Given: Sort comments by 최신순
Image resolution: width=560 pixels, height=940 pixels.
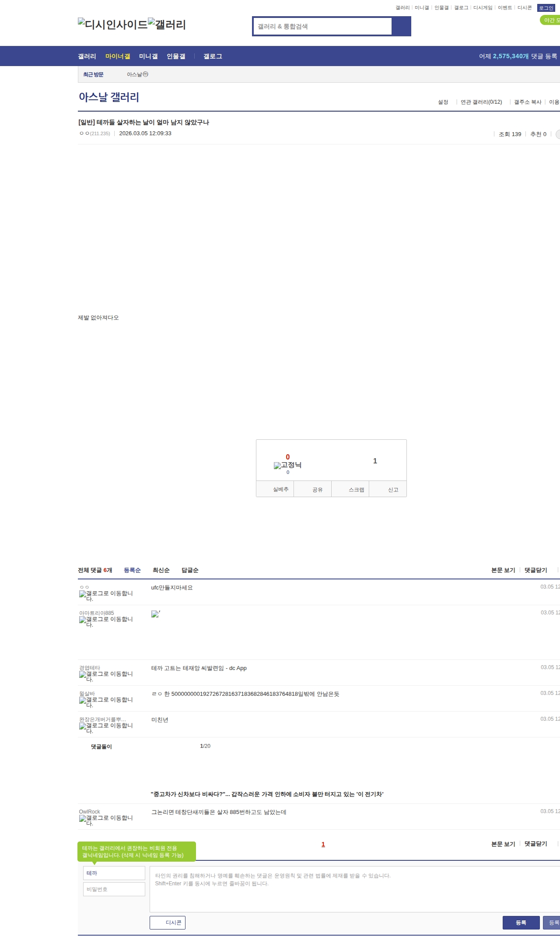Looking at the screenshot, I should coord(161,570).
